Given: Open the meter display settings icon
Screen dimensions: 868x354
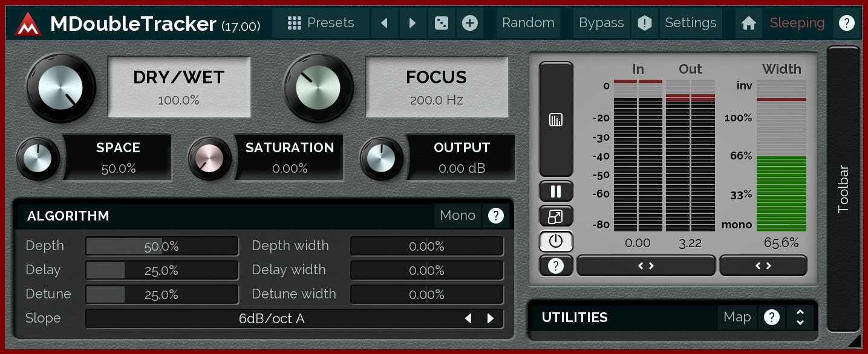Looking at the screenshot, I should [555, 120].
